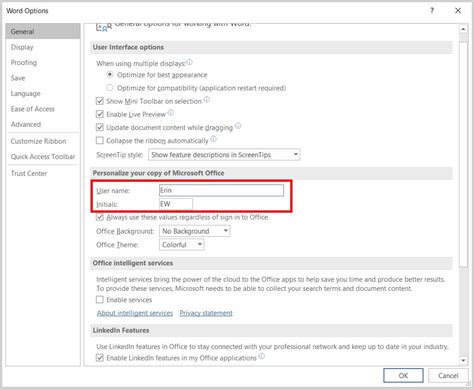The height and width of the screenshot is (389, 474).
Task: Click the OK button
Action: pyautogui.click(x=403, y=375)
